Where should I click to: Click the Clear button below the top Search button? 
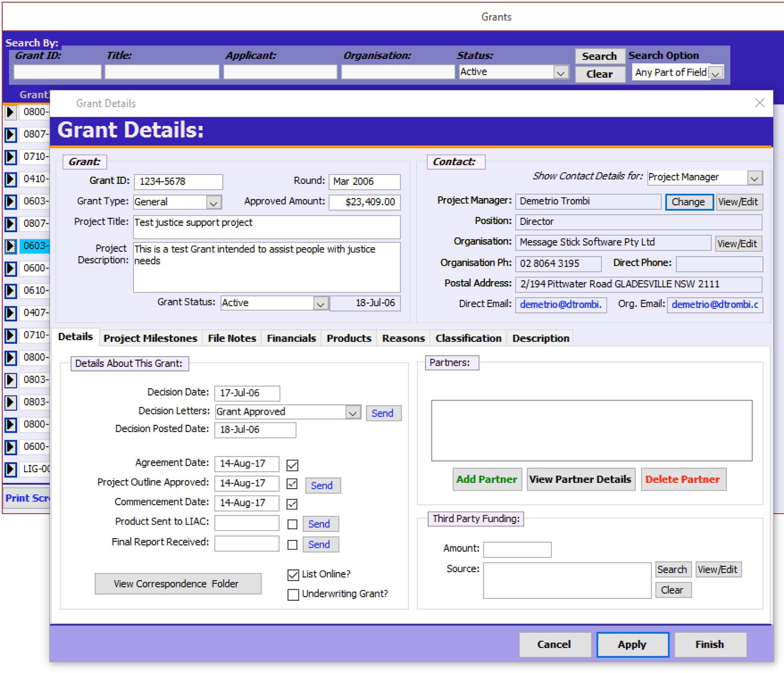click(599, 74)
